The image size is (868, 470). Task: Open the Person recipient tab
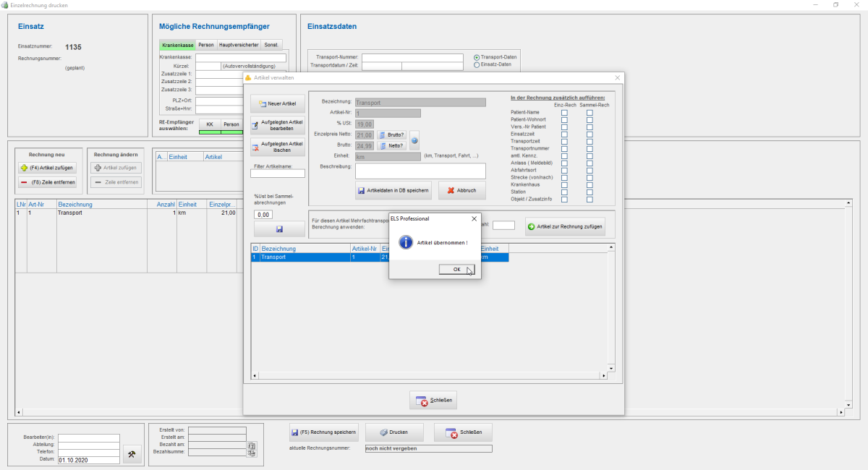click(206, 45)
